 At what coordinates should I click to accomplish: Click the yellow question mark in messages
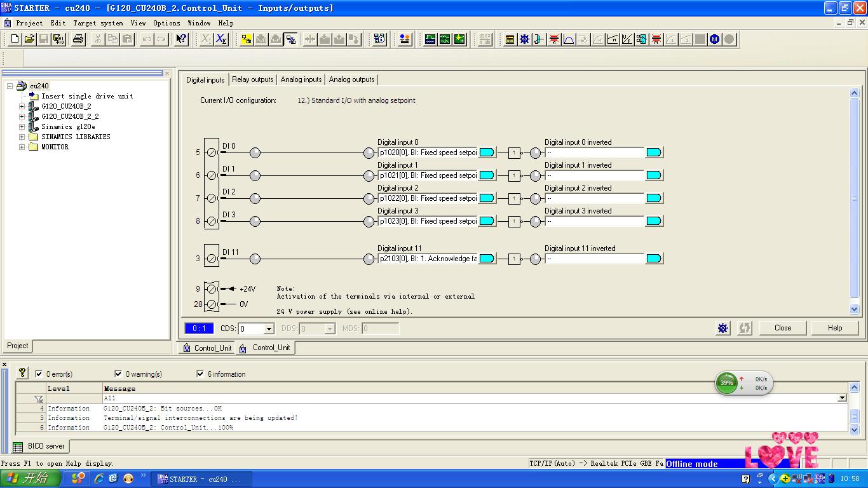pyautogui.click(x=23, y=373)
